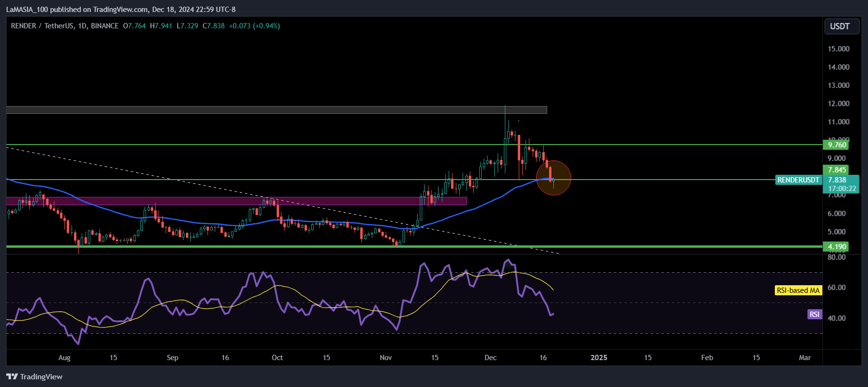Click the Mar date on time axis
The width and height of the screenshot is (868, 387).
pyautogui.click(x=805, y=358)
